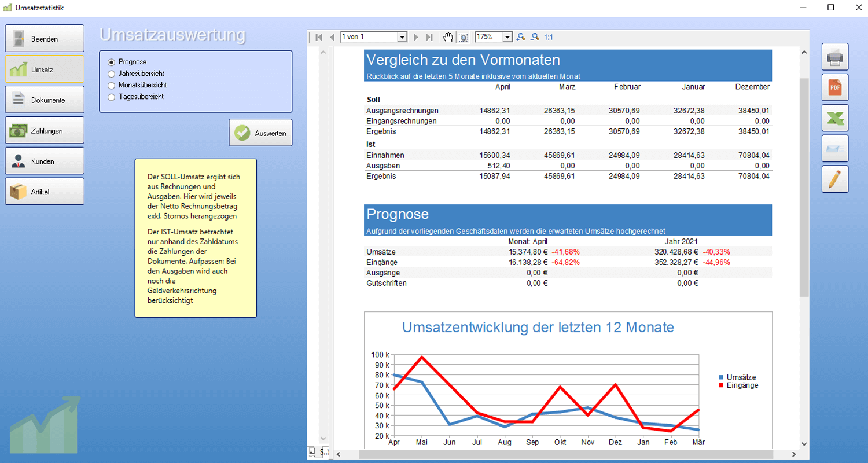The height and width of the screenshot is (463, 868).
Task: Click the vertical scrollbar up arrow
Action: click(804, 52)
